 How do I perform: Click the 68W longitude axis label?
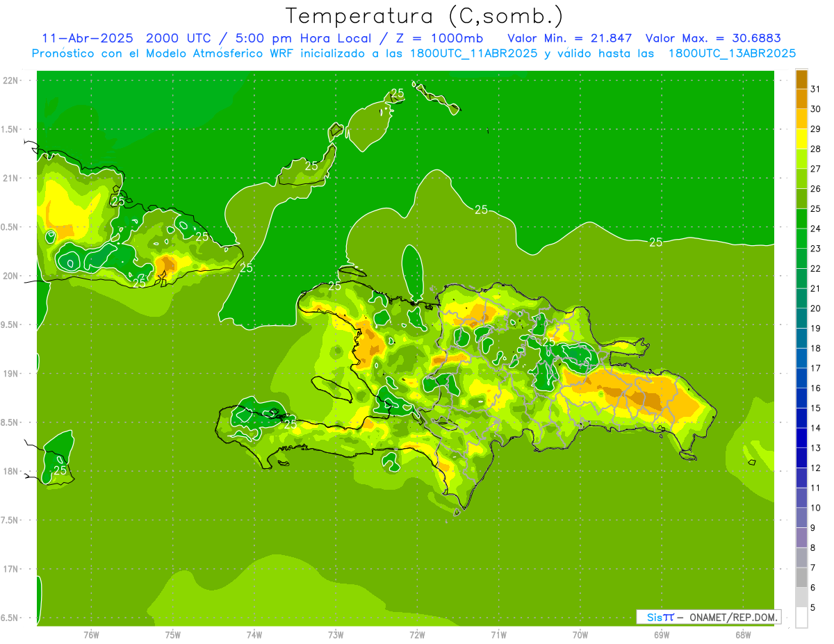click(743, 634)
